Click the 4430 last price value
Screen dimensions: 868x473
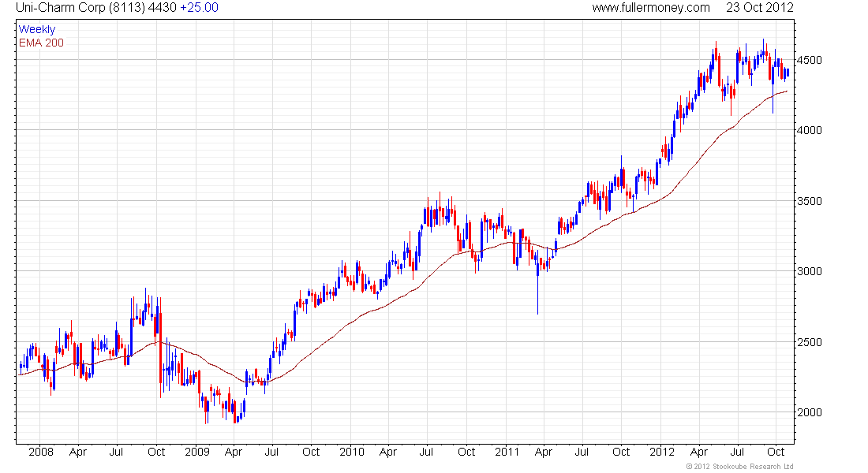click(x=163, y=8)
